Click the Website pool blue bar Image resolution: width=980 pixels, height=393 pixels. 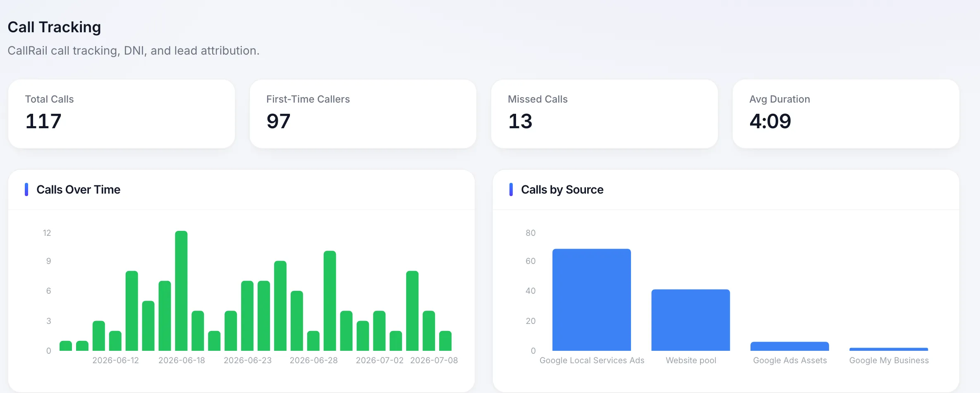(691, 320)
